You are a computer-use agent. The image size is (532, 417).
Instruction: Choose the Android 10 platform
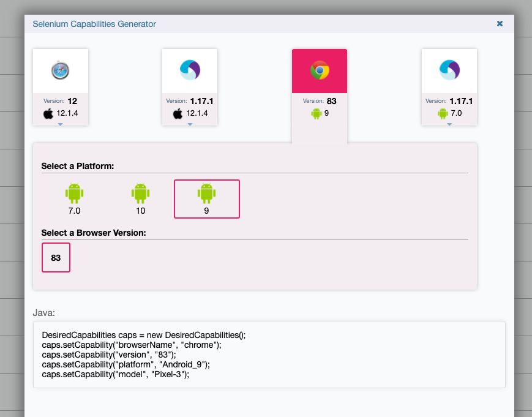tap(140, 199)
